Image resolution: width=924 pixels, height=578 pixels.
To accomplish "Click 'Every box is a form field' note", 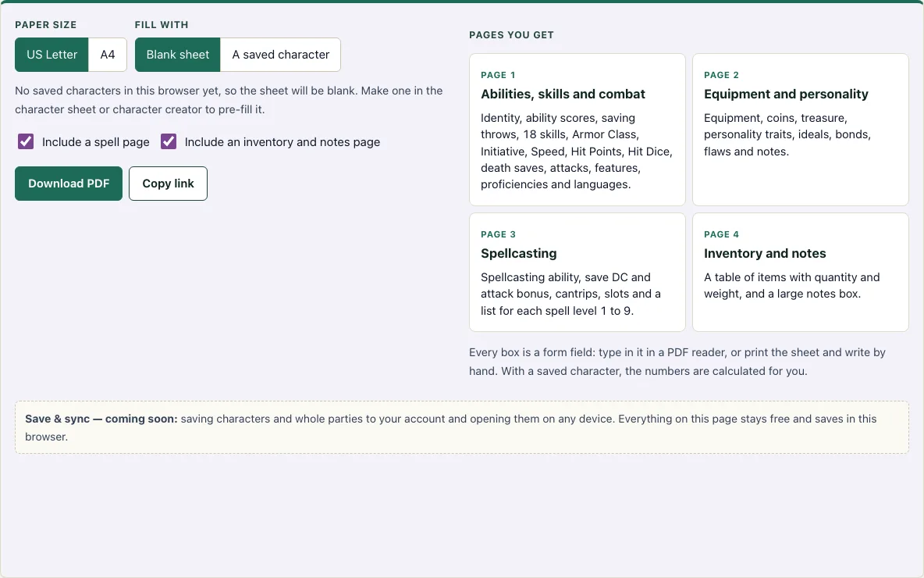I will (x=677, y=362).
